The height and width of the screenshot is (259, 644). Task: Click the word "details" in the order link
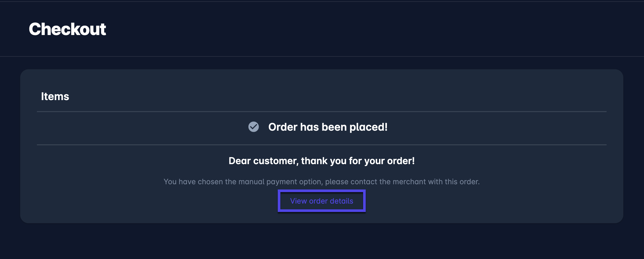pos(341,201)
